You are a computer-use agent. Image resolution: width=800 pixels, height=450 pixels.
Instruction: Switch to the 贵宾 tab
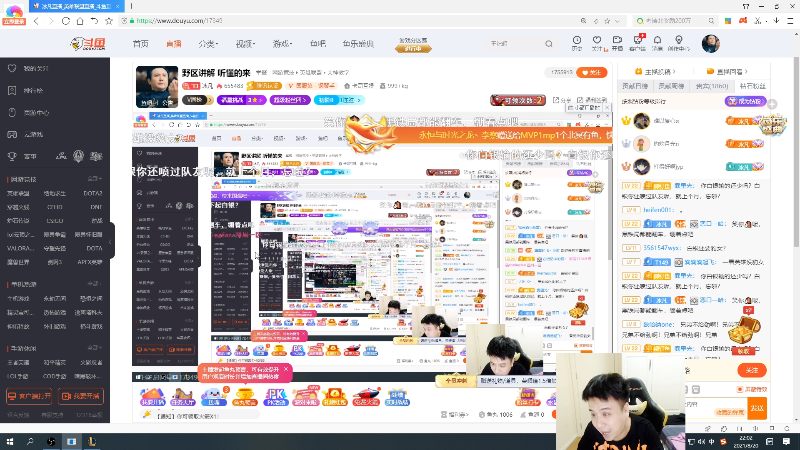coord(712,86)
